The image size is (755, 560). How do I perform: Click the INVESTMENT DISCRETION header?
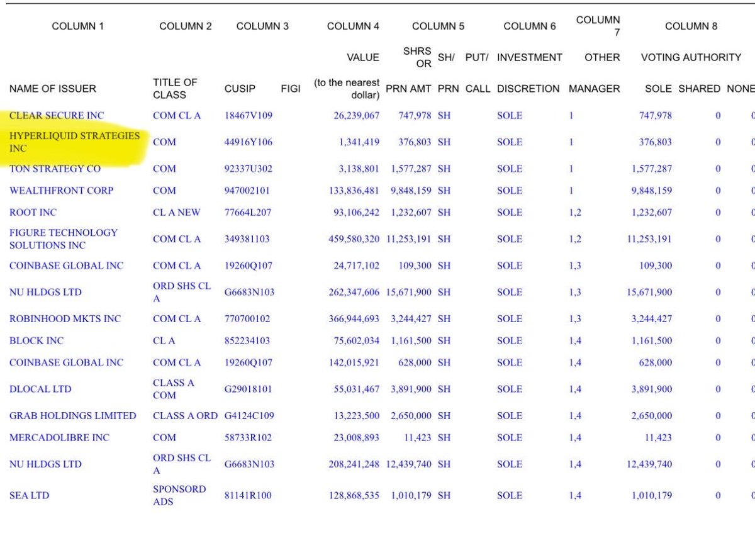tap(528, 73)
